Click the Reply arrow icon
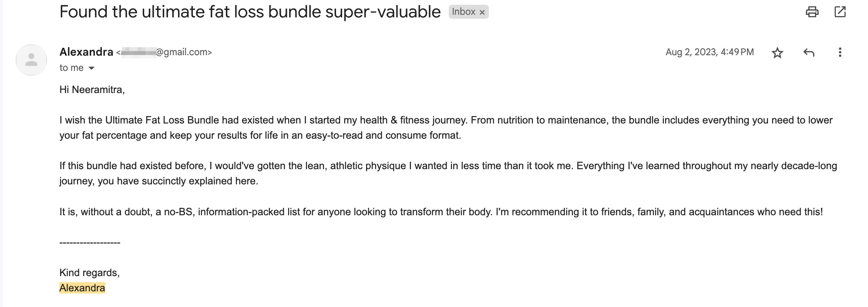Image resolution: width=868 pixels, height=307 pixels. [808, 53]
